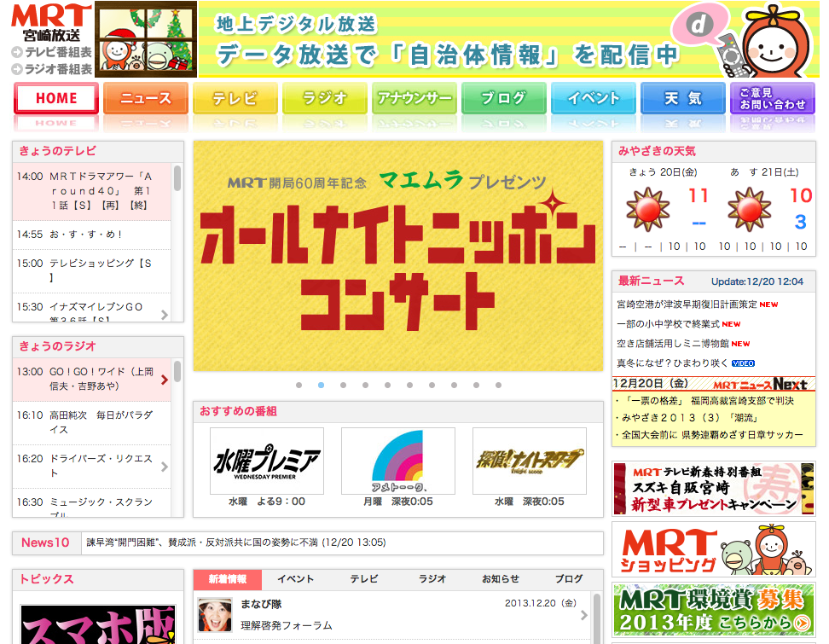Open the MRTショッピング banner
The width and height of the screenshot is (829, 644).
point(714,550)
